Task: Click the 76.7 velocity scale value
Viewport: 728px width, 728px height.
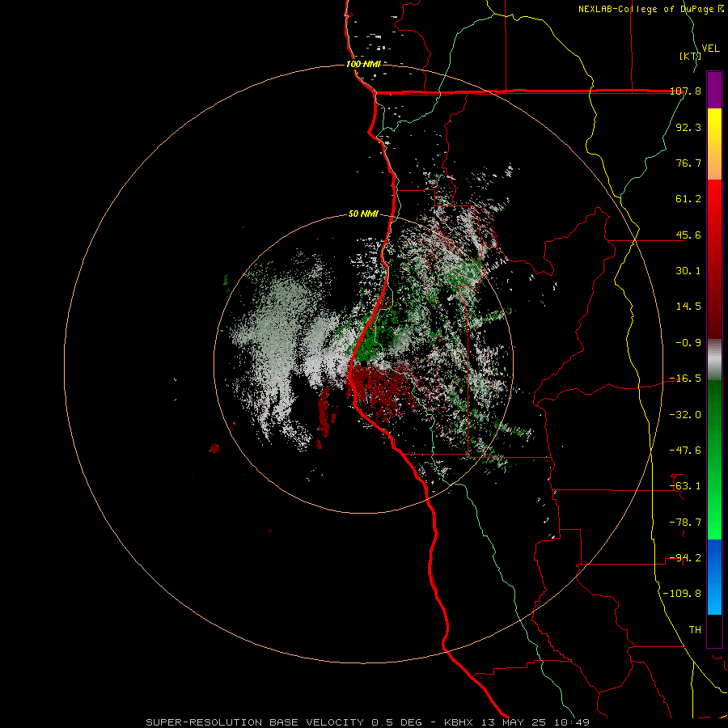Action: [x=688, y=163]
